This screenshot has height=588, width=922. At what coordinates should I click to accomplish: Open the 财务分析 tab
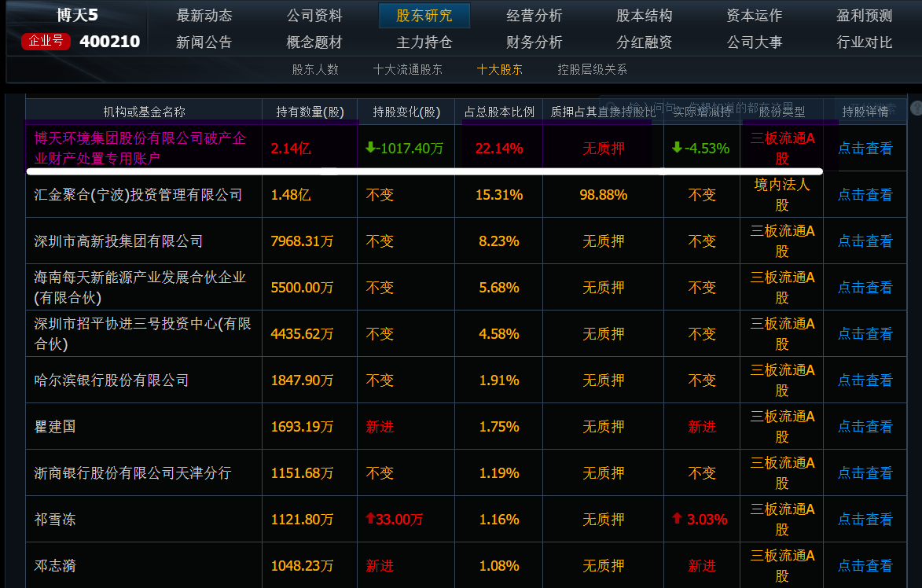coord(534,42)
